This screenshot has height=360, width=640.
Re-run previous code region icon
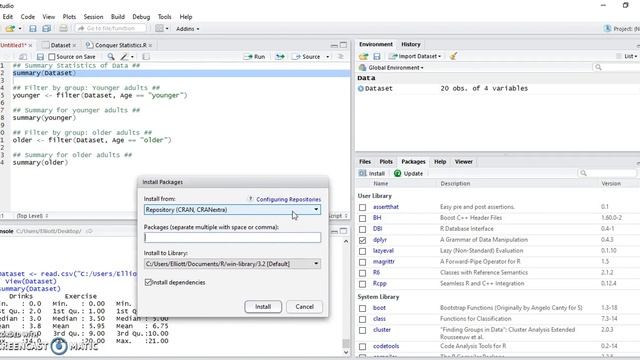[x=280, y=57]
